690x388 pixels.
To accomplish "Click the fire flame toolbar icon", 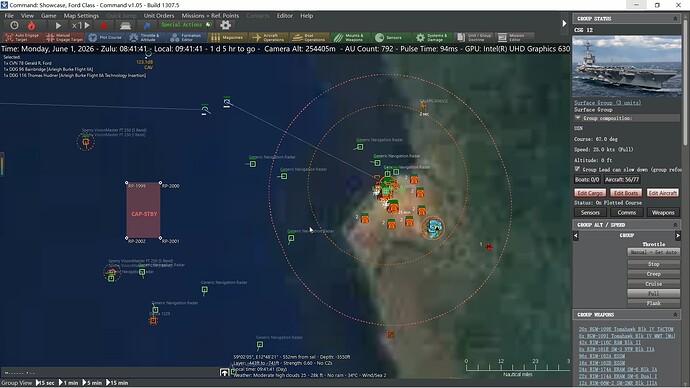I will click(31, 26).
